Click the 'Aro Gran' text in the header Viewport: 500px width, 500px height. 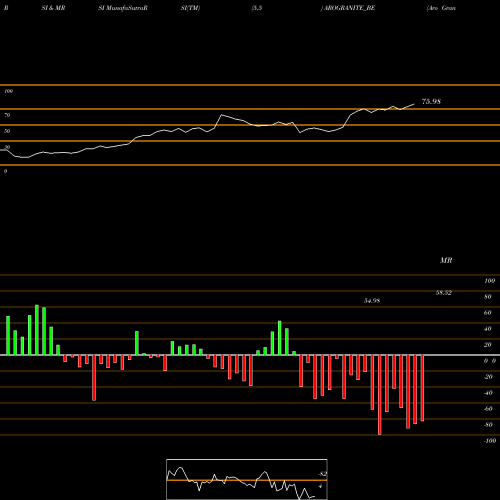point(441,8)
